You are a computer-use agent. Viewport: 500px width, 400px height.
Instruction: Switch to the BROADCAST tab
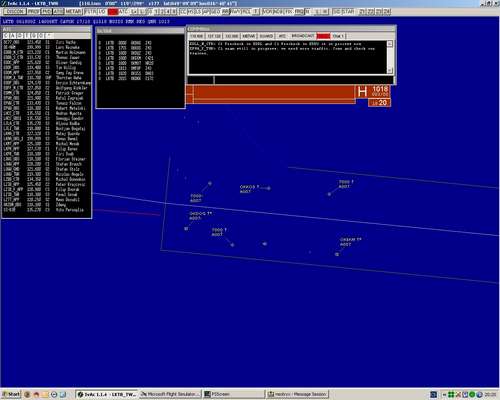click(x=303, y=36)
